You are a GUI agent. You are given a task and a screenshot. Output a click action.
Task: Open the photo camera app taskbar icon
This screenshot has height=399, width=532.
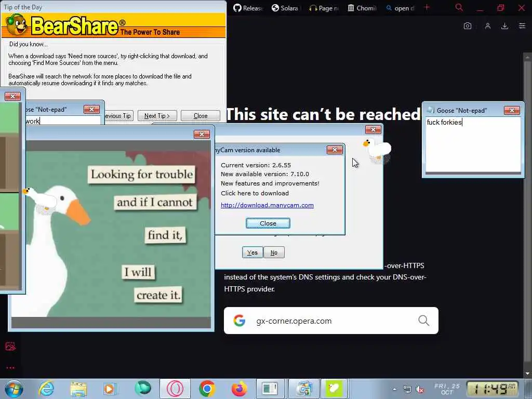[303, 389]
